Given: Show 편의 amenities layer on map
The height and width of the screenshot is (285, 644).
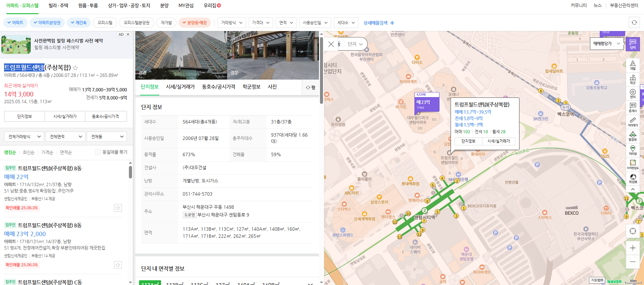Looking at the screenshot, I should tap(633, 93).
